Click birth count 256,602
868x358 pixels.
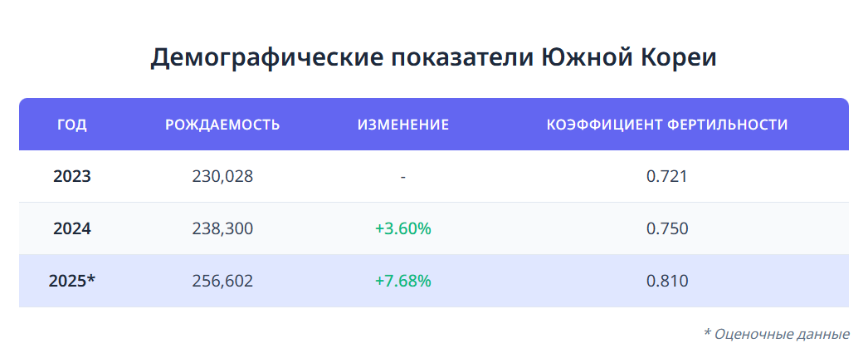pos(222,281)
